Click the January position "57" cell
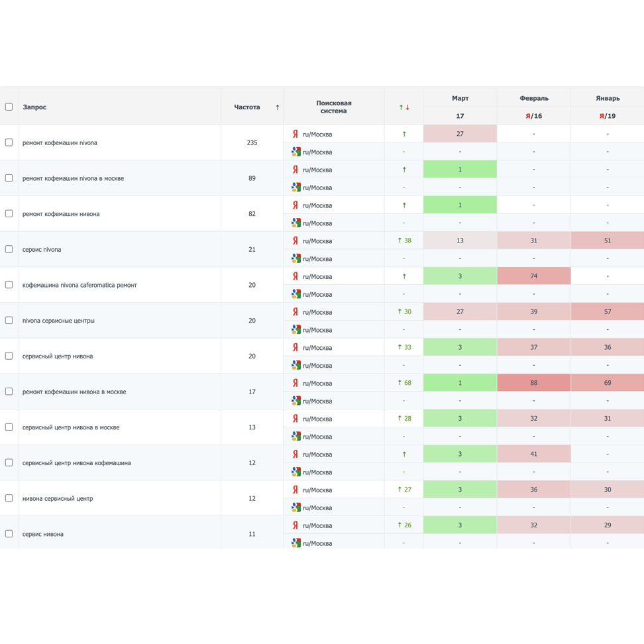This screenshot has width=644, height=644. pyautogui.click(x=608, y=312)
